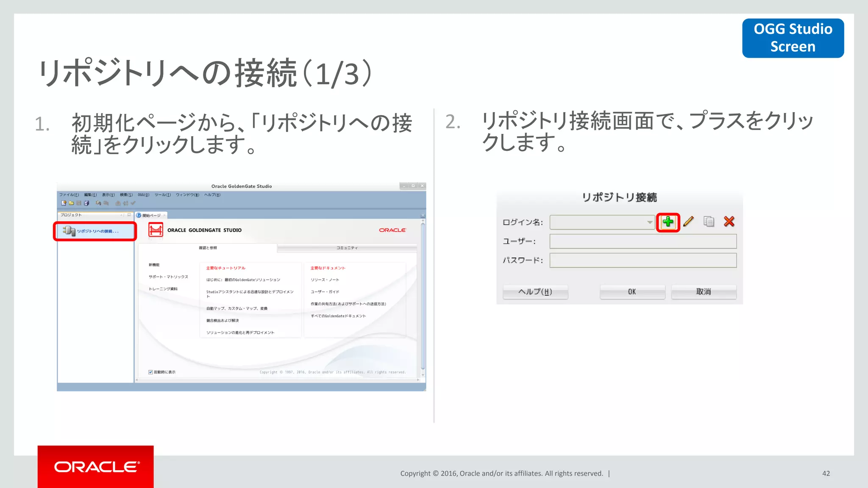Viewport: 868px width, 488px height.
Task: Click the Save toolbar icon
Action: pyautogui.click(x=79, y=203)
